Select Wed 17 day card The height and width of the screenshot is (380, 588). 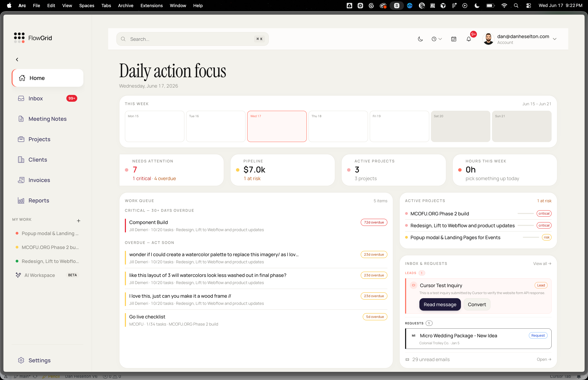277,126
